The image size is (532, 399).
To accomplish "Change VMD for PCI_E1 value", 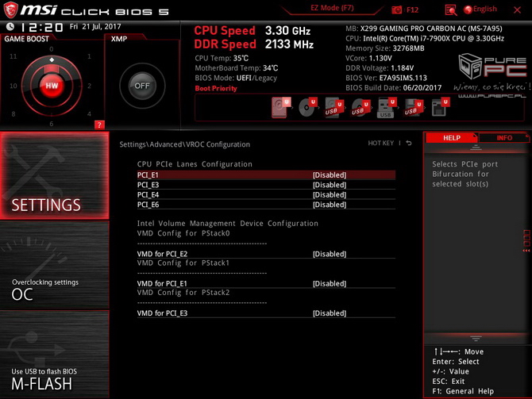I will tap(266, 283).
